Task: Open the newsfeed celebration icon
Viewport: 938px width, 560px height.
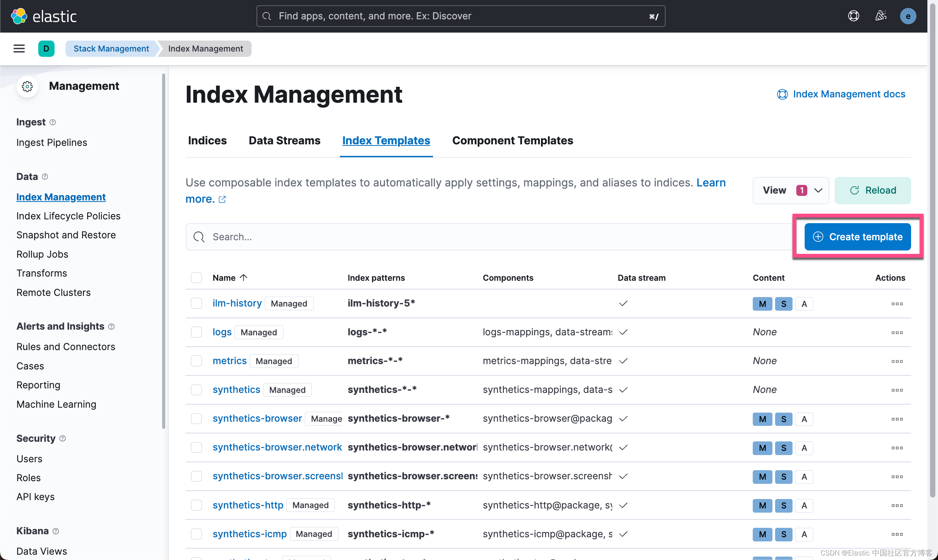Action: 881,16
